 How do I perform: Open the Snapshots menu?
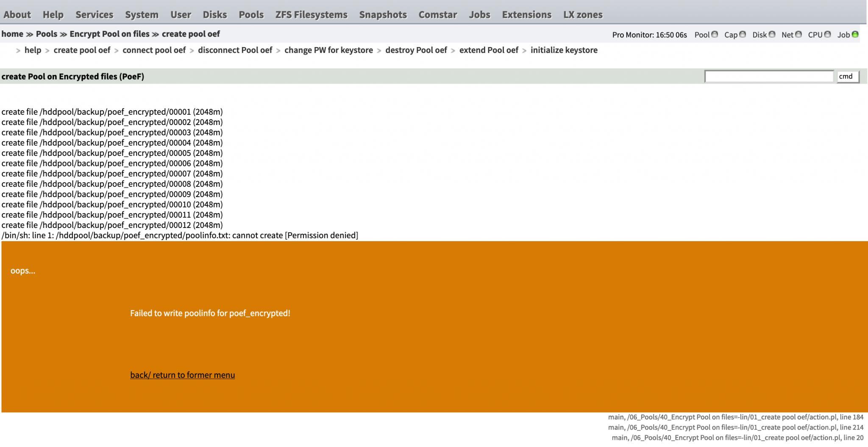pyautogui.click(x=383, y=14)
